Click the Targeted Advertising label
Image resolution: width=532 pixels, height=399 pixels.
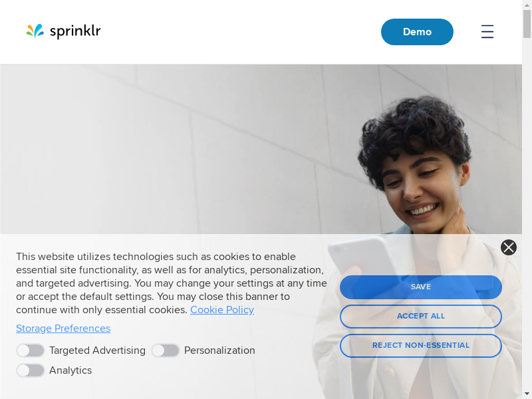[x=97, y=350]
